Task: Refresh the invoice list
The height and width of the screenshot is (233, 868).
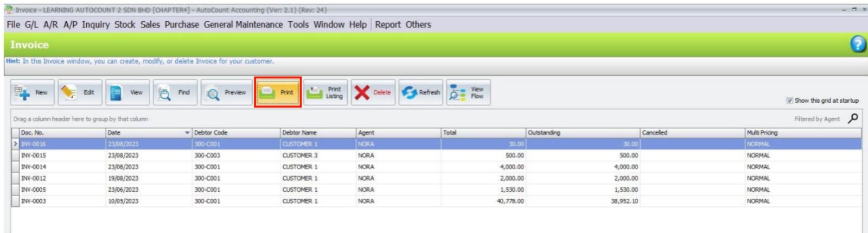Action: (421, 93)
